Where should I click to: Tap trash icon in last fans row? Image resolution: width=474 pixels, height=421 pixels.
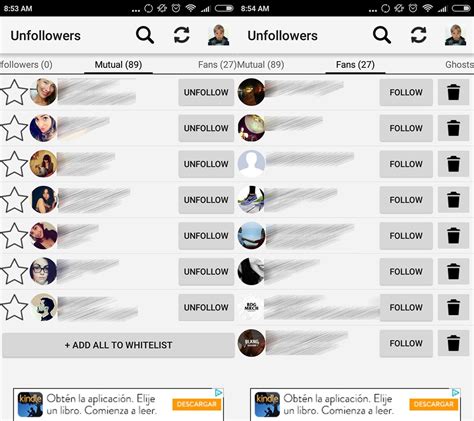[x=453, y=343]
